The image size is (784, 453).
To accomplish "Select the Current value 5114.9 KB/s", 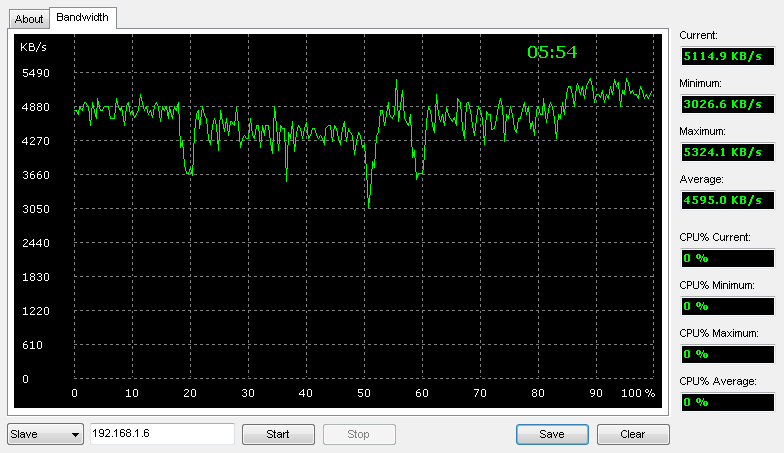I will click(728, 56).
